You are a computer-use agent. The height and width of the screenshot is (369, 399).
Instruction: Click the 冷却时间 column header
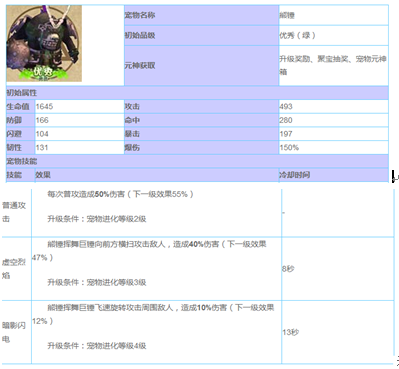point(334,175)
